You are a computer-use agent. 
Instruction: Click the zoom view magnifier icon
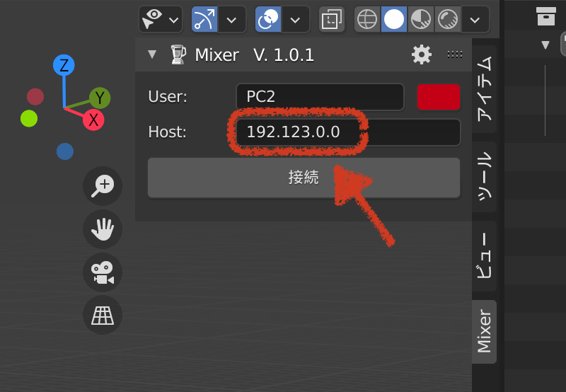tap(103, 186)
